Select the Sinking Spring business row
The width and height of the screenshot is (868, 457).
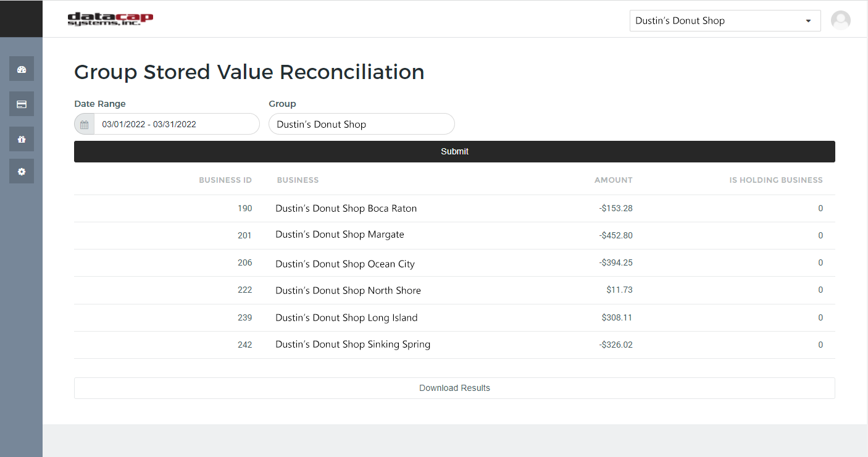(x=353, y=345)
